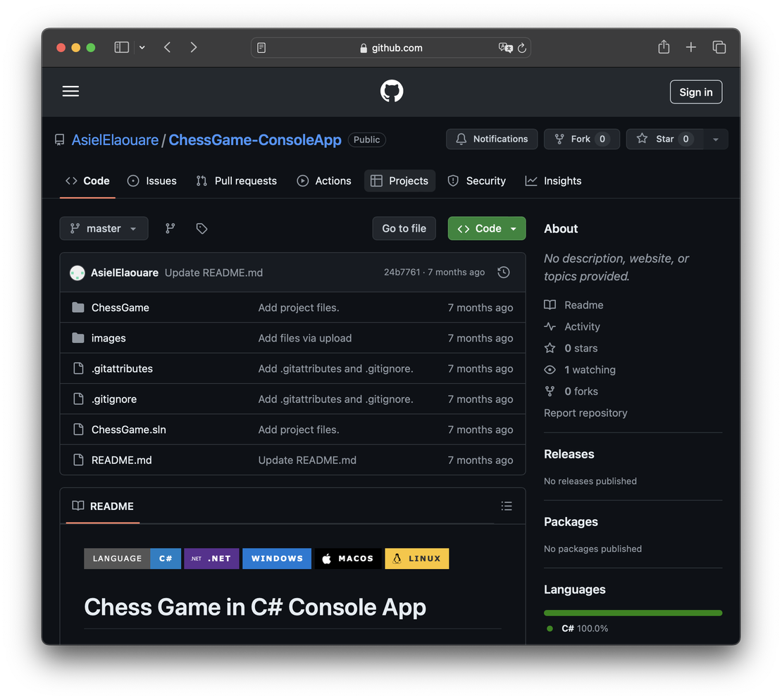Star the ChessGame-ConsoleApp repository
Viewport: 782px width, 700px height.
coord(663,139)
